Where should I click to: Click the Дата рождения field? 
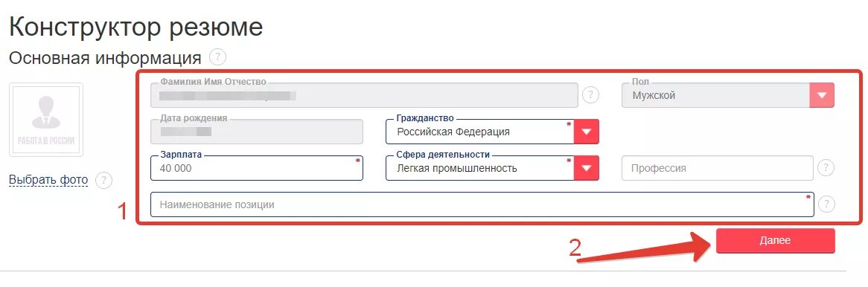pos(256,132)
